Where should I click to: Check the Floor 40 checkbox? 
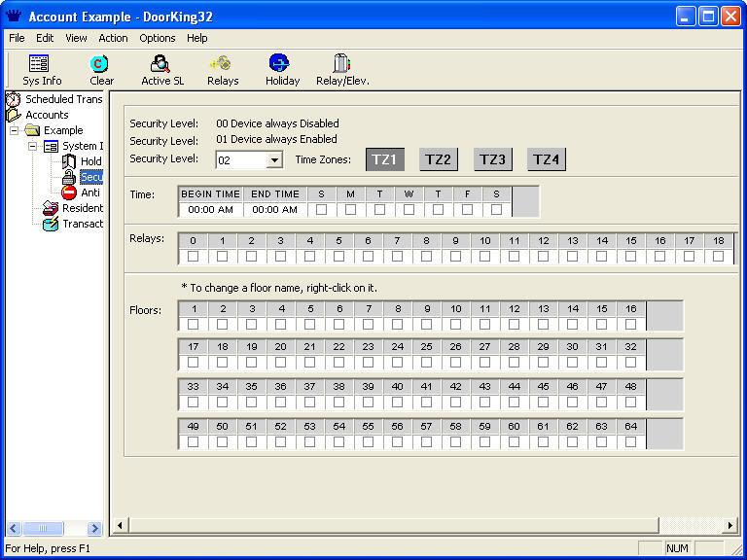(x=397, y=402)
